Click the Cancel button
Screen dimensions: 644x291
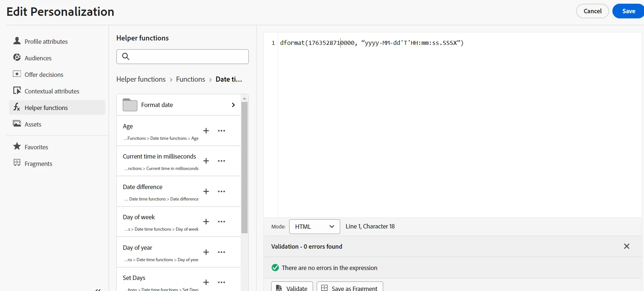593,11
